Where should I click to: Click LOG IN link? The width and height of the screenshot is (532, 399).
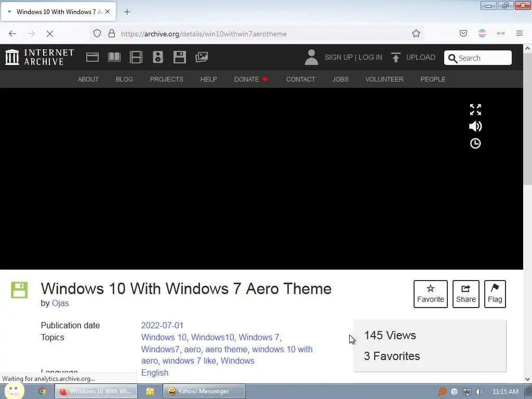point(370,57)
